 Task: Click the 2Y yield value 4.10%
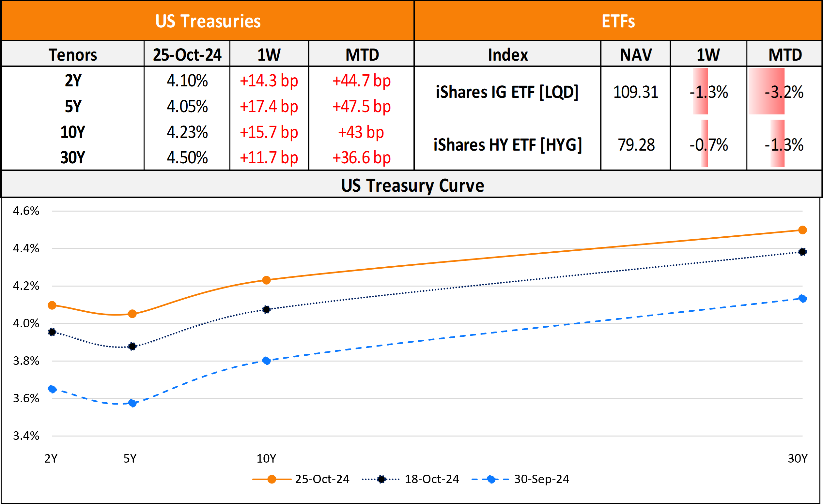click(x=187, y=81)
